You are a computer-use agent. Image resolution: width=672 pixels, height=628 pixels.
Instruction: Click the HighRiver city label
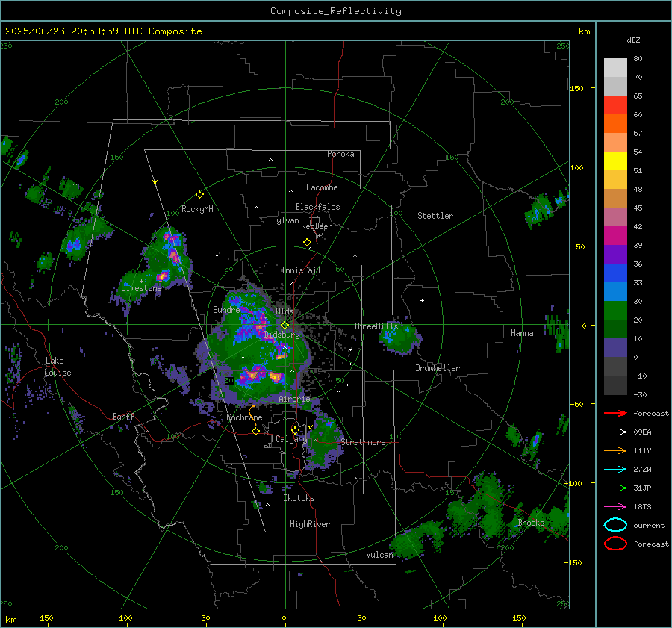coord(310,524)
